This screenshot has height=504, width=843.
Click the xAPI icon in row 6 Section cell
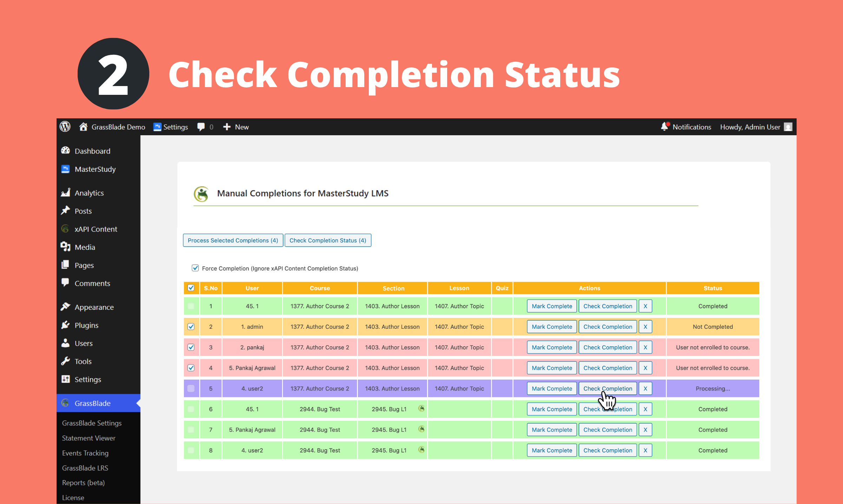(x=421, y=408)
